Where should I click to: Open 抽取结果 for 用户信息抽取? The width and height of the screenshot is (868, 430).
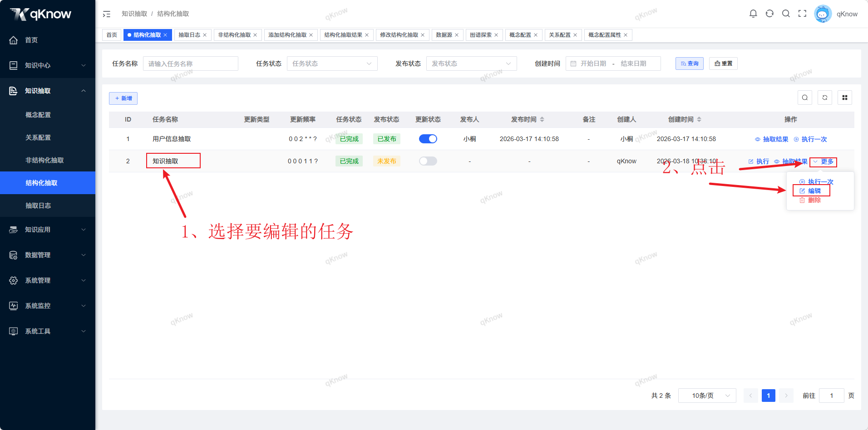coord(772,139)
